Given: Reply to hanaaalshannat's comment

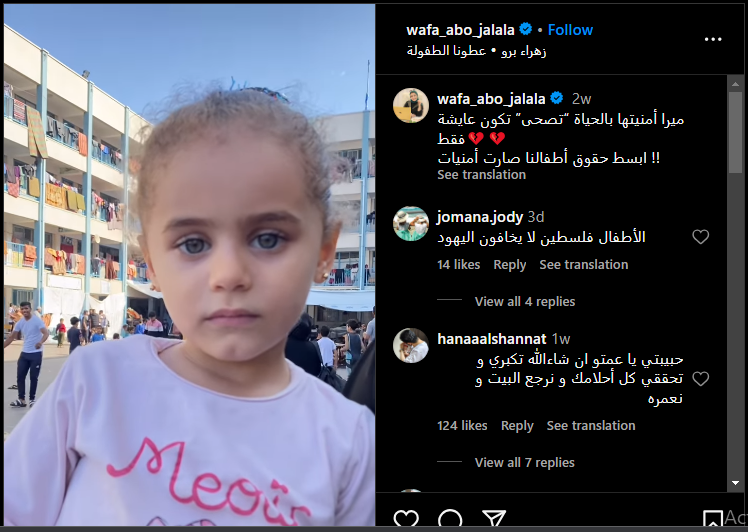Looking at the screenshot, I should coord(517,426).
